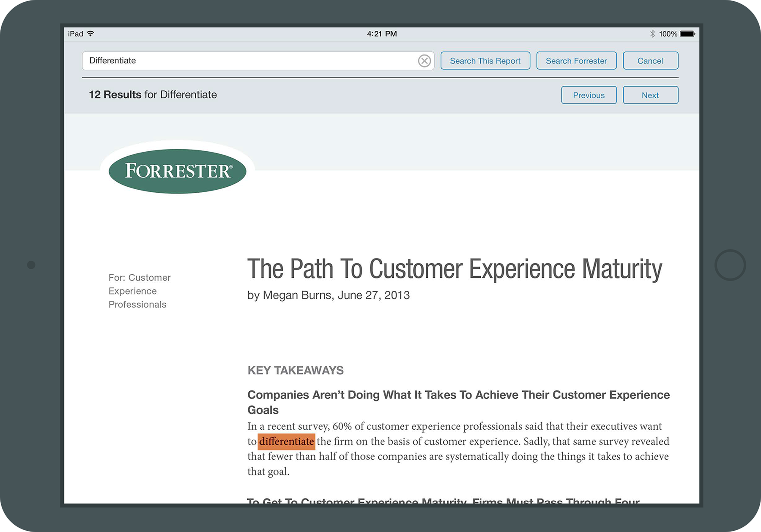This screenshot has height=532, width=761.
Task: Clear the search field with the X icon
Action: coord(424,61)
